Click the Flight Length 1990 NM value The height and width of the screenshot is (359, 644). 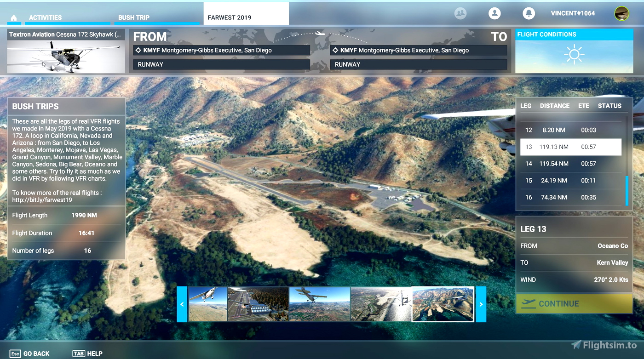tap(84, 215)
